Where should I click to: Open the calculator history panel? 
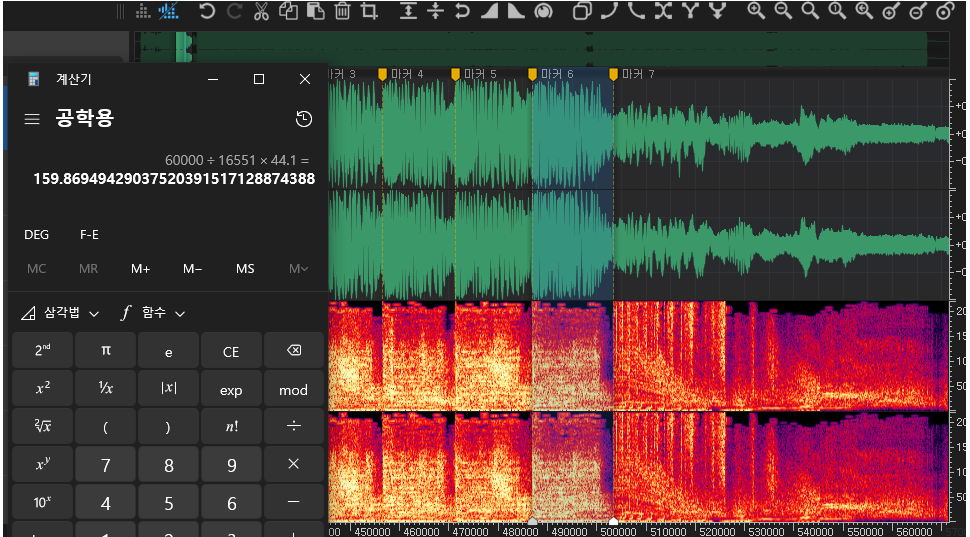[x=304, y=119]
